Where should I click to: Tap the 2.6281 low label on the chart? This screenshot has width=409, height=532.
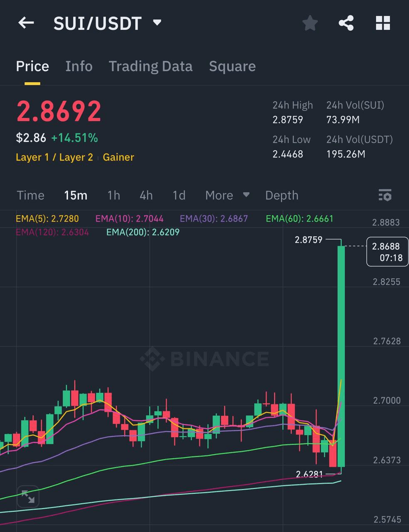point(309,474)
